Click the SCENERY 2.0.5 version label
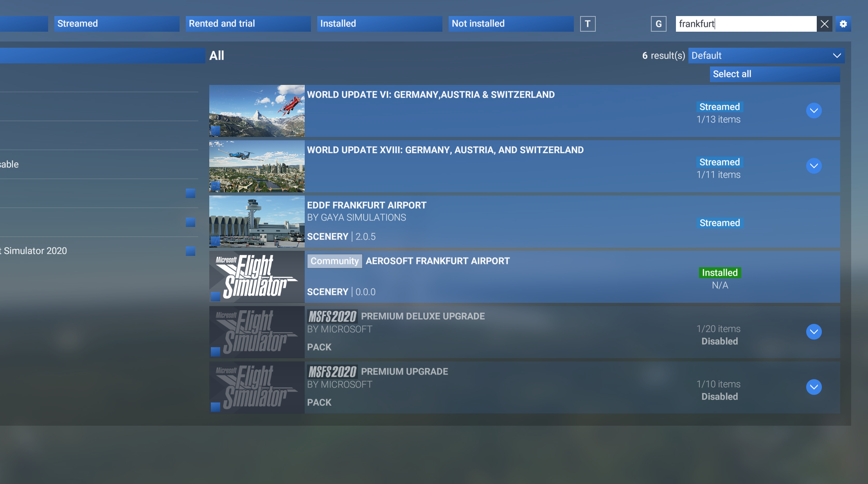The image size is (868, 484). click(x=341, y=236)
